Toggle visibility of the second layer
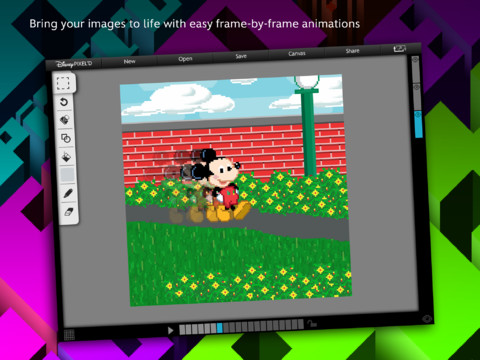 pyautogui.click(x=416, y=87)
